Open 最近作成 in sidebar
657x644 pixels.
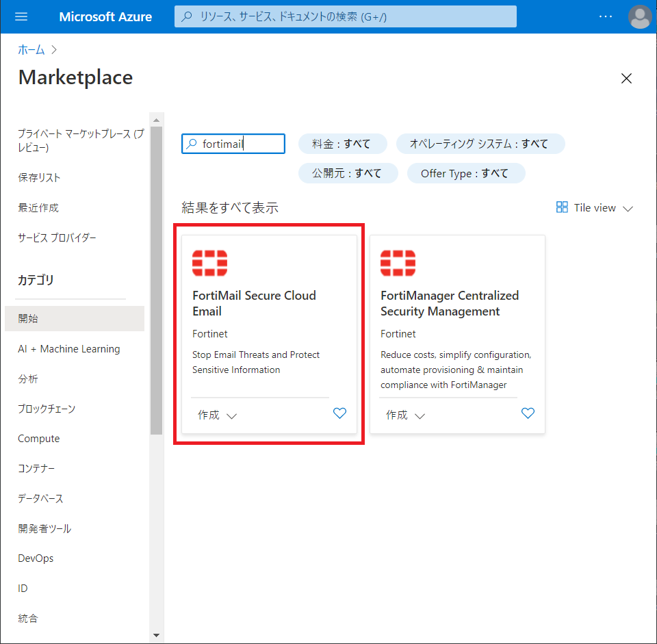click(x=38, y=208)
